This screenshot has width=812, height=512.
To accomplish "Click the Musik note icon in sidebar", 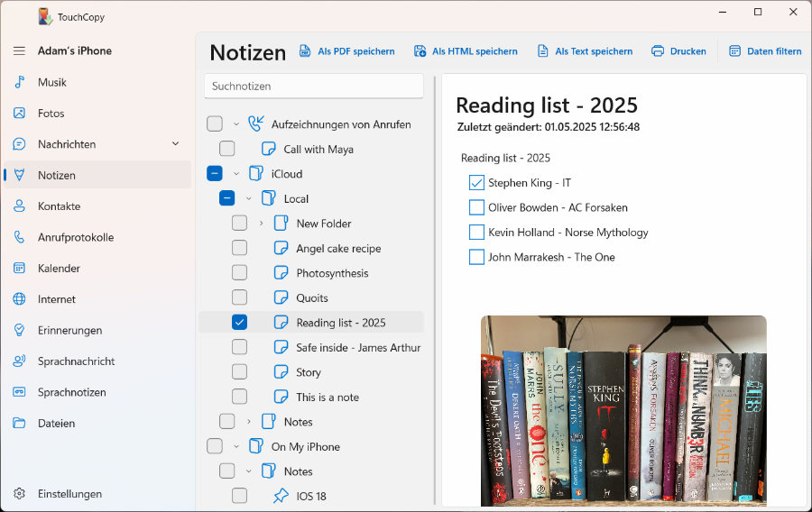I will (x=19, y=82).
